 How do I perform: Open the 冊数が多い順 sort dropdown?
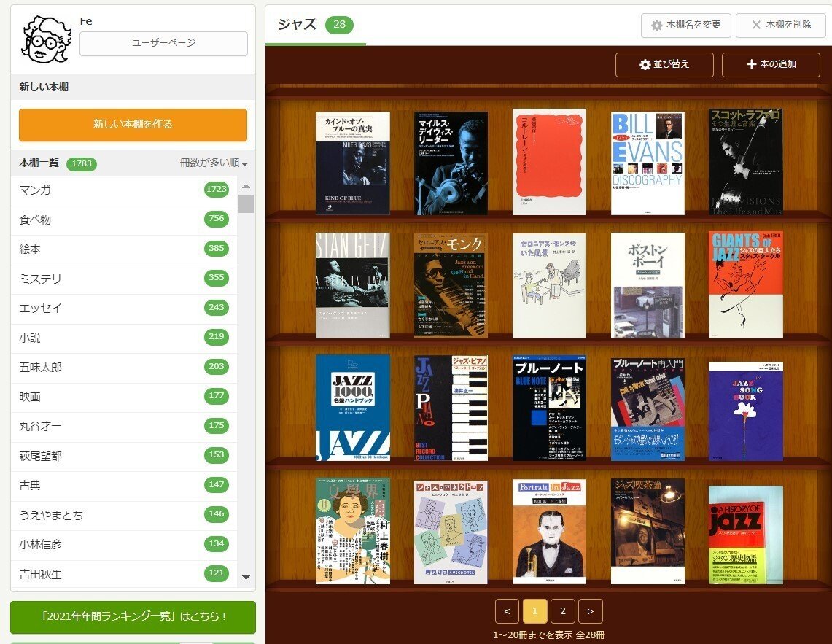click(x=214, y=163)
